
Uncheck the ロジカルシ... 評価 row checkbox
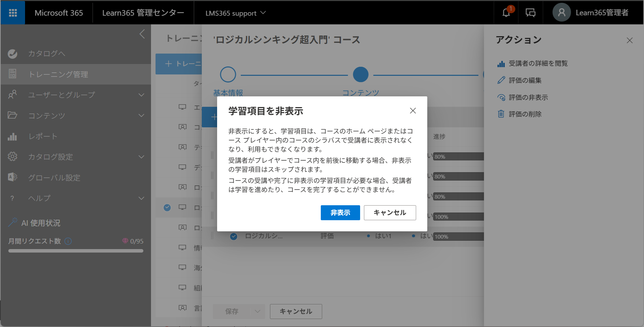pyautogui.click(x=234, y=237)
